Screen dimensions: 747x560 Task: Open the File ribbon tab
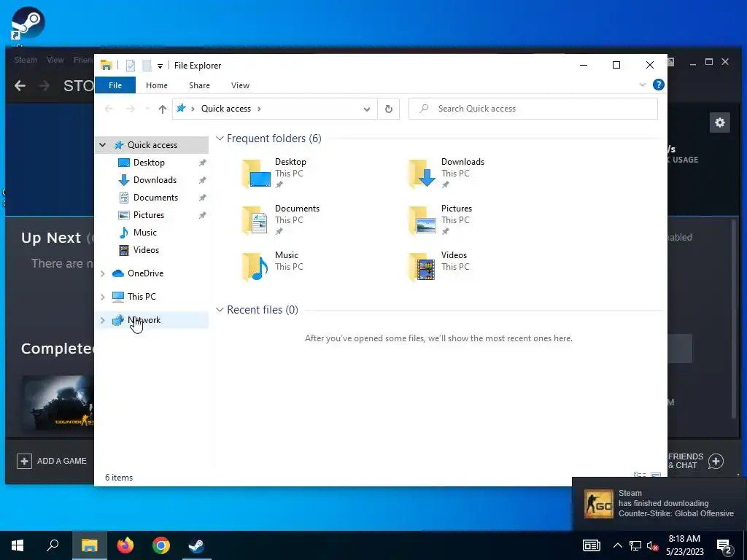tap(115, 85)
